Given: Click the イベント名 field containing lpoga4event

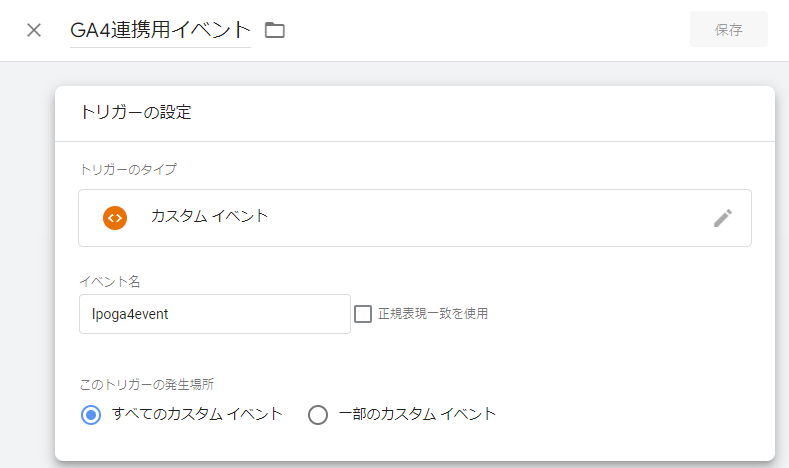Looking at the screenshot, I should click(x=214, y=314).
